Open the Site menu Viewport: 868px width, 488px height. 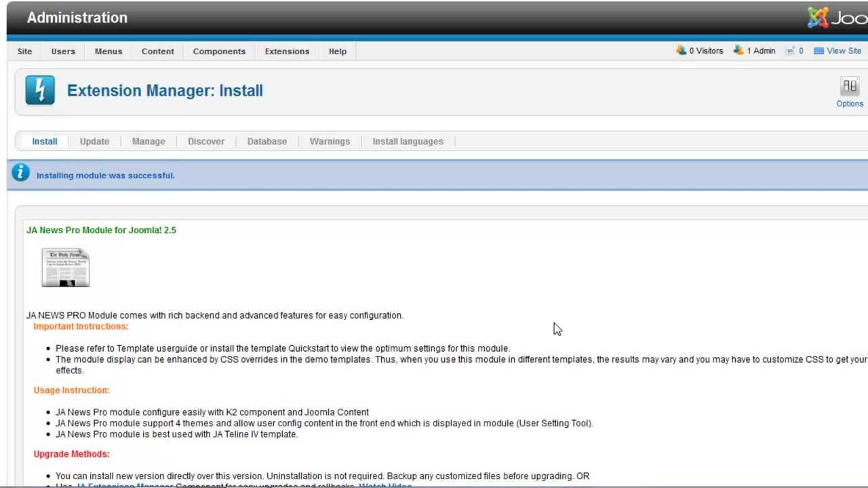[x=25, y=52]
